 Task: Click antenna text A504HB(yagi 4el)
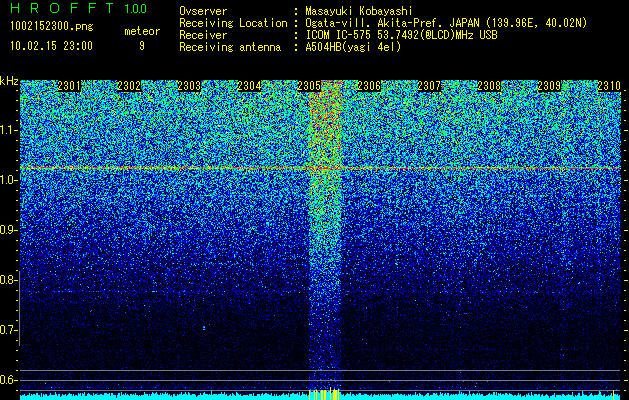[353, 47]
